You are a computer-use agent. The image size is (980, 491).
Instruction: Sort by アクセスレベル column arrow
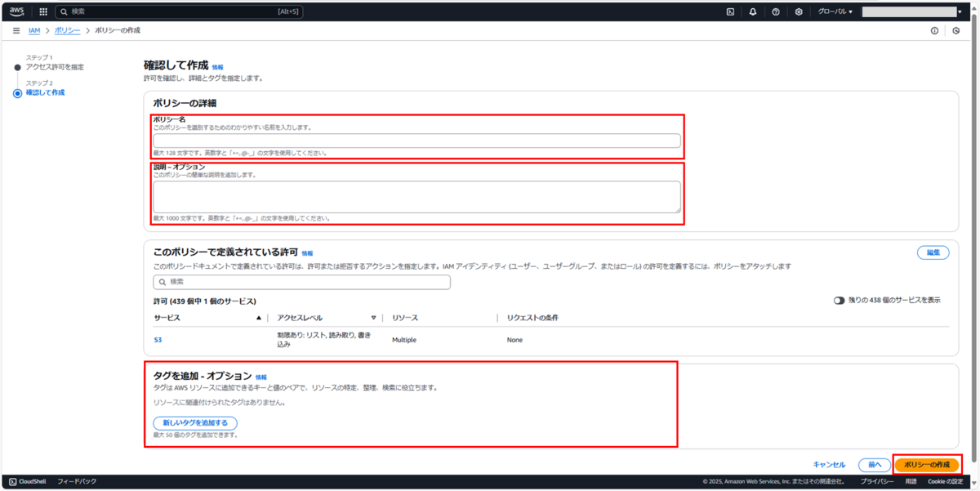click(373, 318)
